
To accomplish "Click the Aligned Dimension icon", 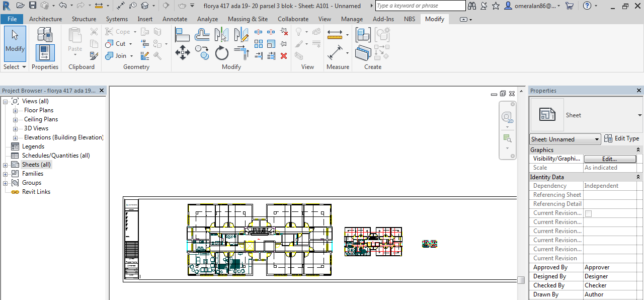I will pyautogui.click(x=335, y=53).
